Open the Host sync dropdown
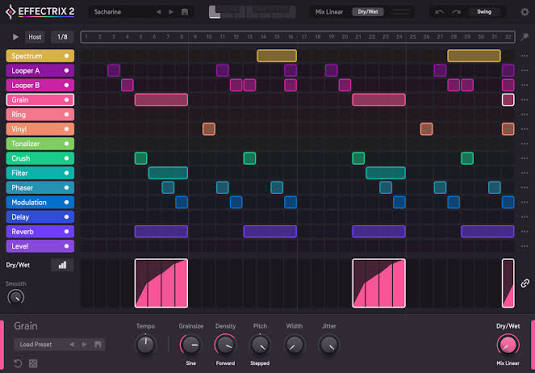This screenshot has width=535, height=373. pos(34,37)
